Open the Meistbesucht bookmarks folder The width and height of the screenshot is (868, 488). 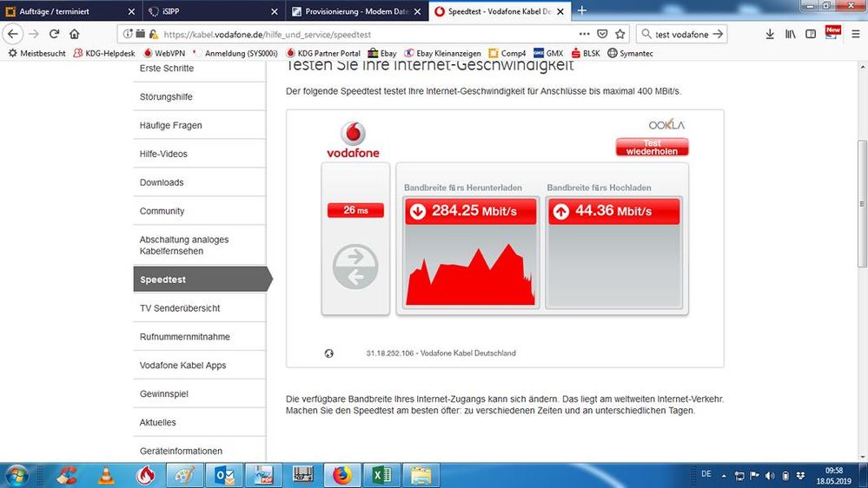36,53
